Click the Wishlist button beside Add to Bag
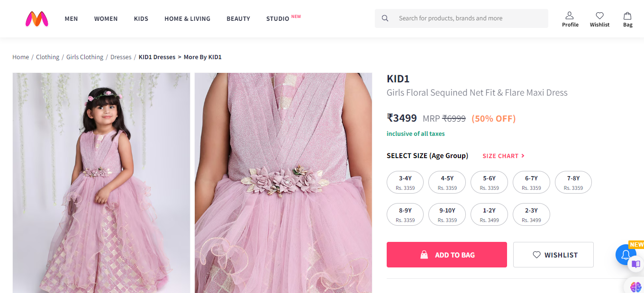This screenshot has width=644, height=293. pyautogui.click(x=553, y=255)
